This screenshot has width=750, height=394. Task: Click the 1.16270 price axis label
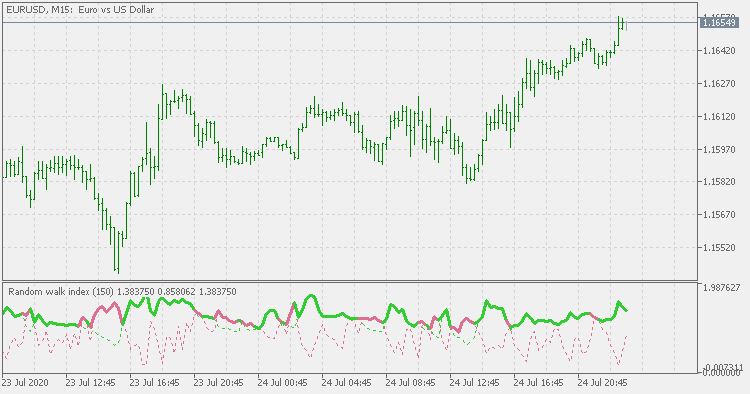[719, 84]
